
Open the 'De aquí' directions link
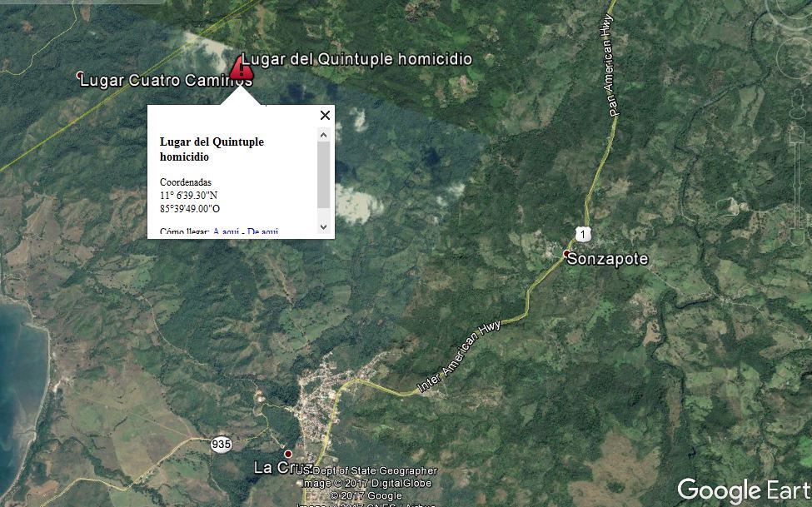coord(262,231)
